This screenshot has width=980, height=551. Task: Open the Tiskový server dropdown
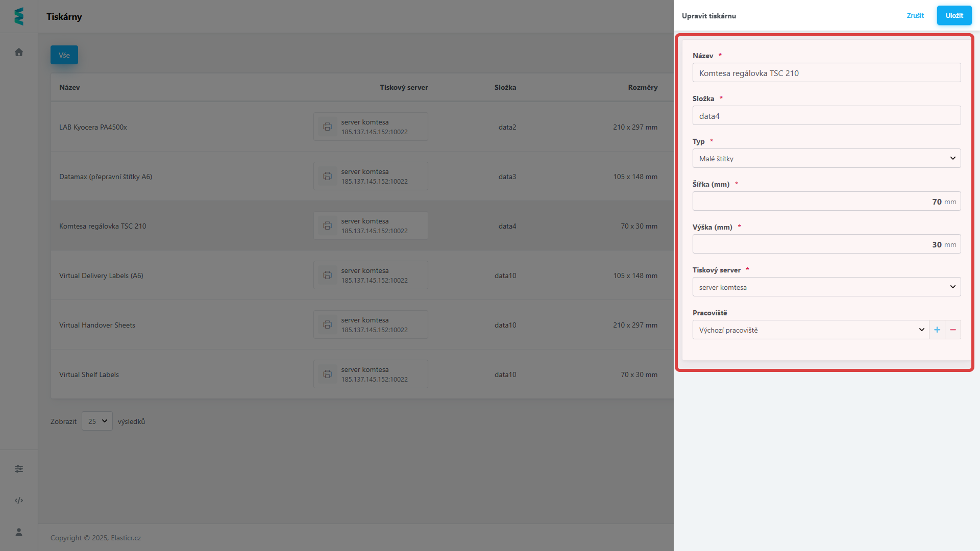(x=826, y=287)
